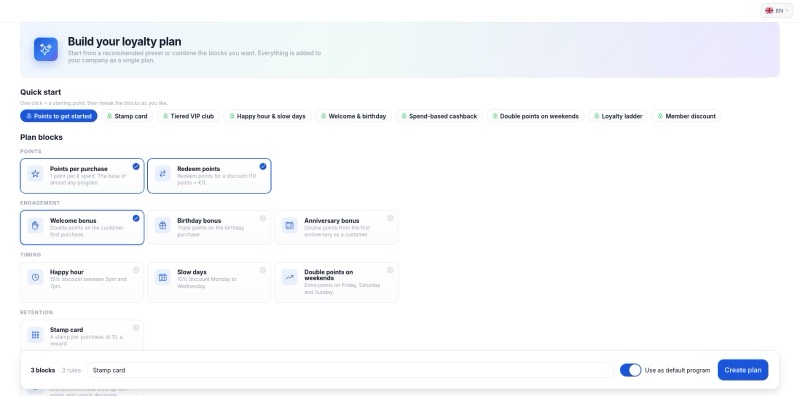Click the Build your loyalty plan heading
This screenshot has height=396, width=800.
point(124,41)
